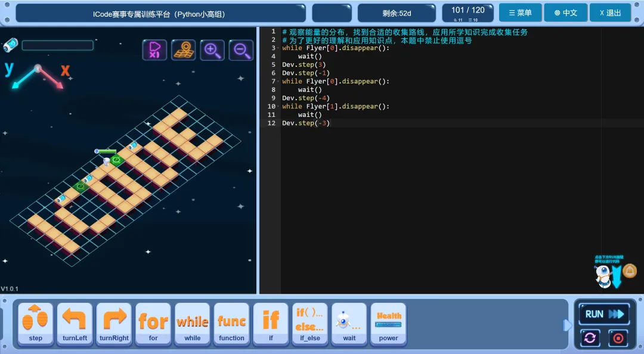Click the 剩余:52d remaining days label

[x=397, y=13]
